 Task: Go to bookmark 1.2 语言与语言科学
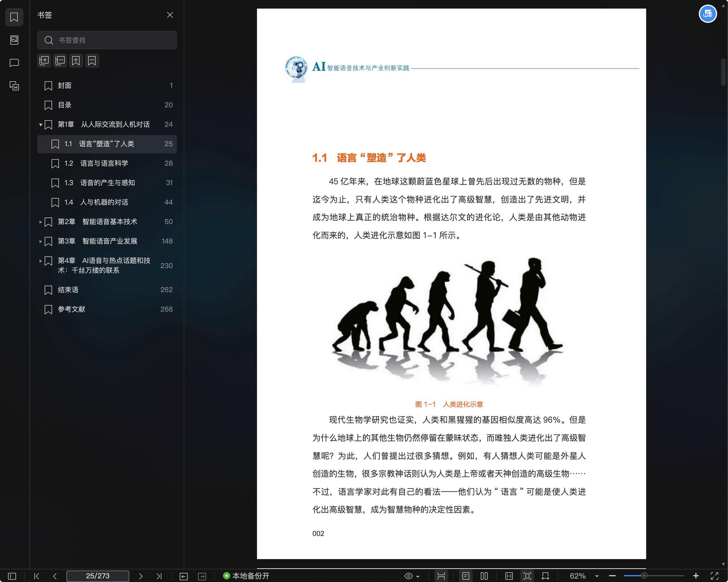[x=107, y=163]
